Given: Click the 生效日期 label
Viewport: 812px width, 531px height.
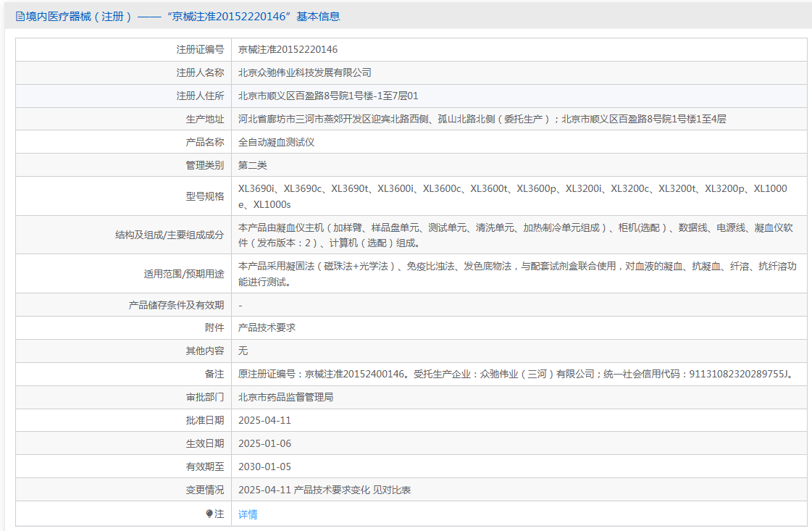Looking at the screenshot, I should point(205,443).
